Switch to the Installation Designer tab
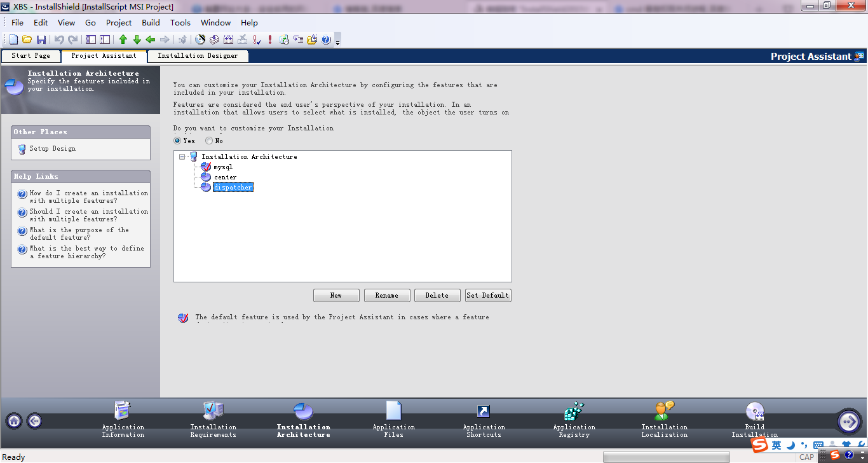Screen dimensions: 868x463 (198, 56)
